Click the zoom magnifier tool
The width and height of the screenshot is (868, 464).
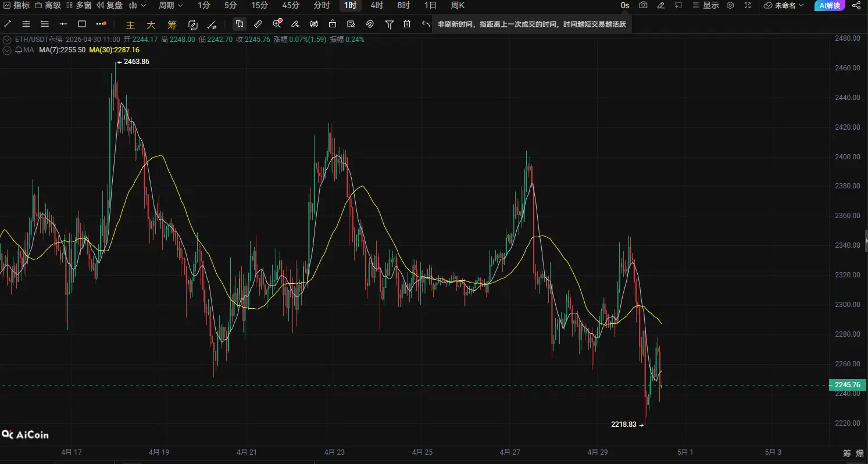click(277, 24)
